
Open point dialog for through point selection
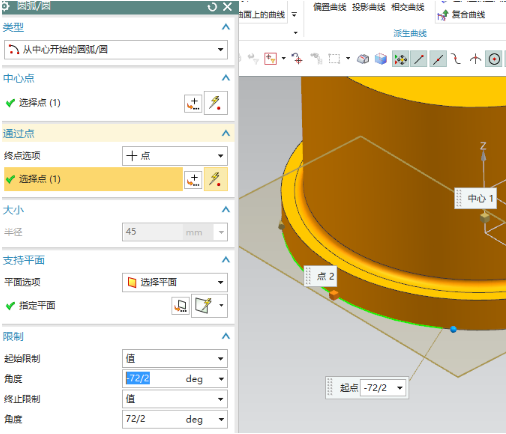point(193,180)
